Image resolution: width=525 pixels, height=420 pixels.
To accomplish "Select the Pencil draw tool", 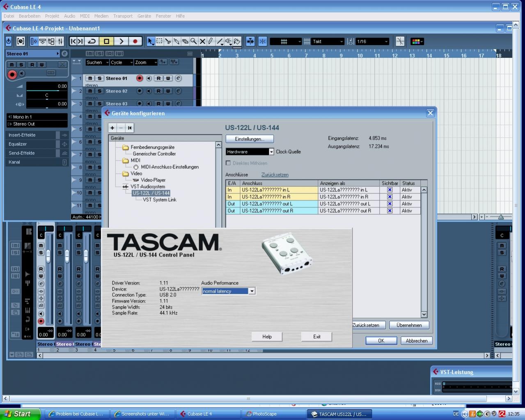I will click(x=211, y=41).
